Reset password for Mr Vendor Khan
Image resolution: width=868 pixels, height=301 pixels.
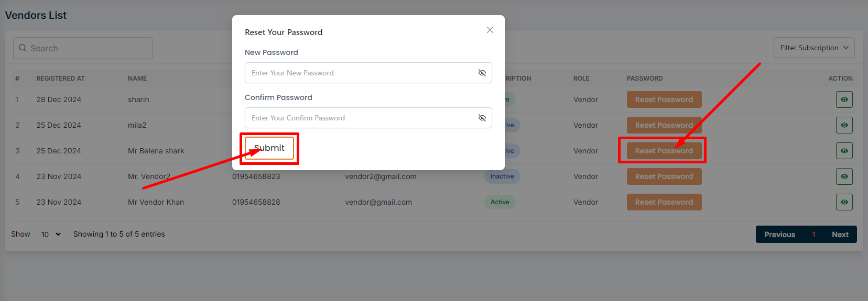point(664,202)
